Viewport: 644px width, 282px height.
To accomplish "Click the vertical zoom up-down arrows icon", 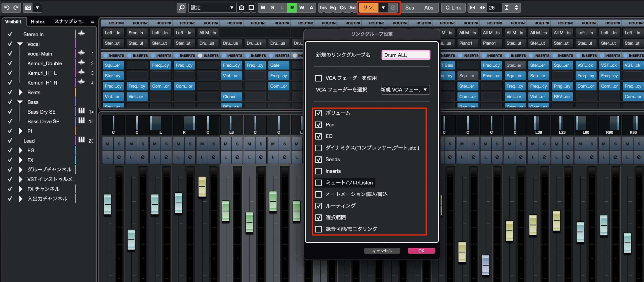I will coord(516,8).
